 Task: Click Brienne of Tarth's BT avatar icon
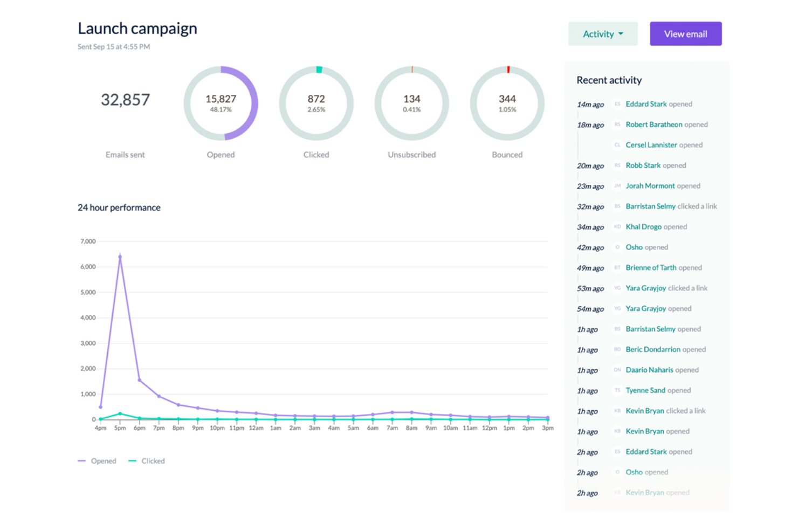pos(617,268)
